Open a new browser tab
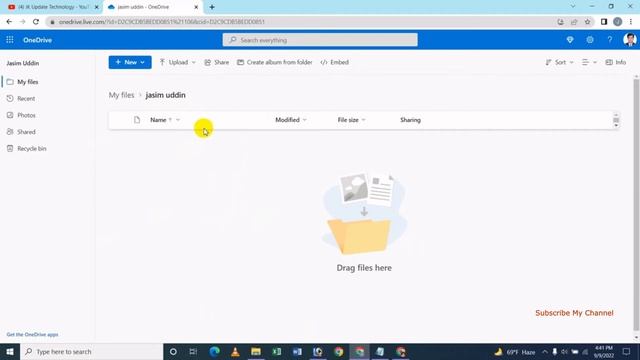 212,7
